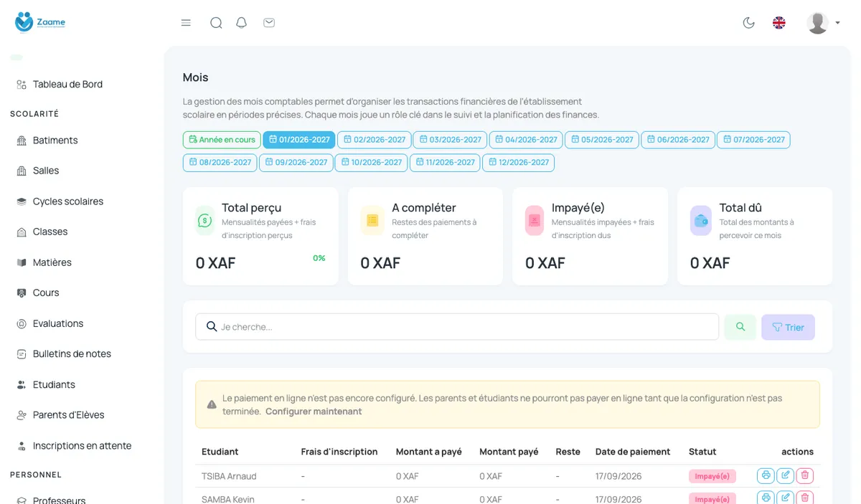Select month 12/2026-2027
861x504 pixels.
pos(518,163)
